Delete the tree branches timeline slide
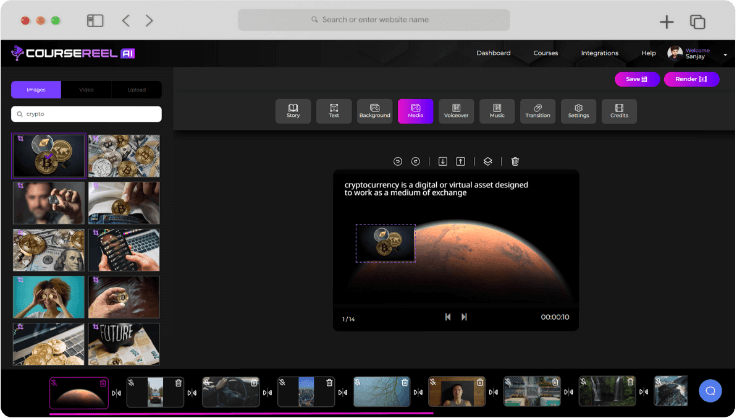 [x=405, y=383]
